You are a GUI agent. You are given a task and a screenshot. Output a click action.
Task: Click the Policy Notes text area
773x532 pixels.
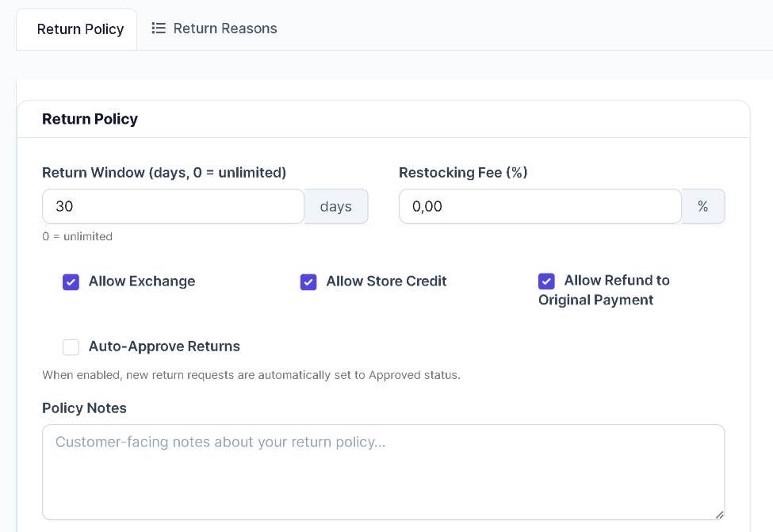click(x=384, y=472)
